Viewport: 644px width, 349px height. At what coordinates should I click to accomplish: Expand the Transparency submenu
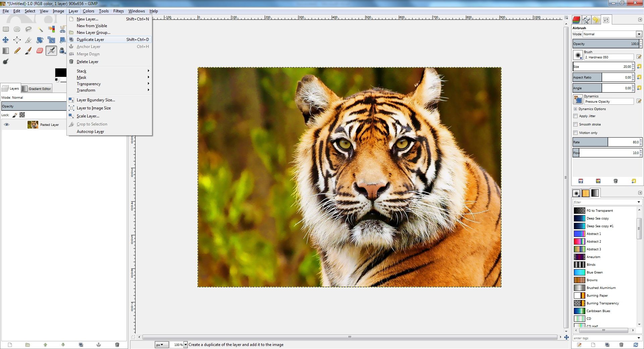pyautogui.click(x=89, y=84)
